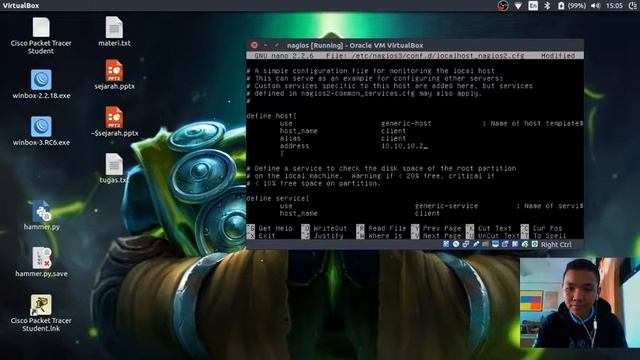
Task: Select the sejarah.pptx presentation icon
Action: coord(114,75)
